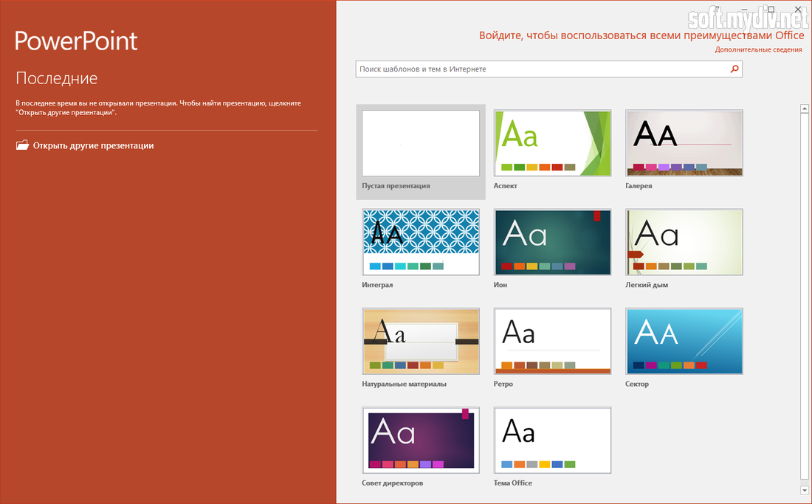This screenshot has width=812, height=504.
Task: Pick the Тема Office theme thumbnail
Action: (552, 441)
